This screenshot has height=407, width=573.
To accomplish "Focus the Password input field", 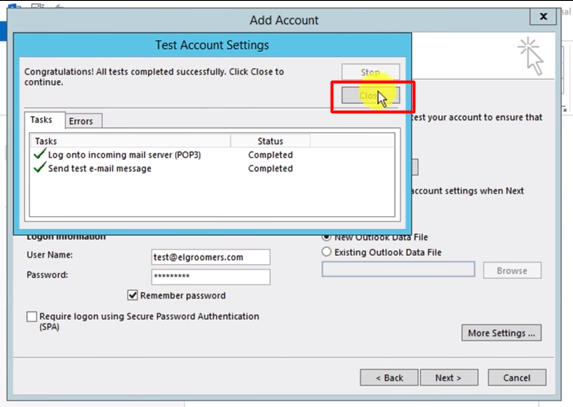I will 211,277.
